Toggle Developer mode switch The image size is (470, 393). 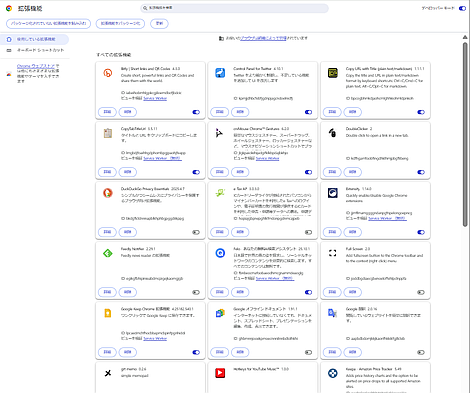(462, 8)
